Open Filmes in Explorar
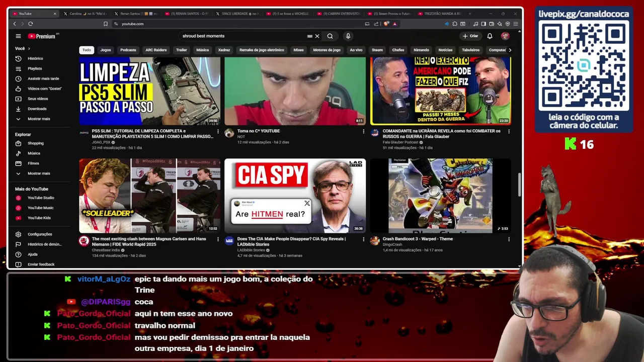 38,163
